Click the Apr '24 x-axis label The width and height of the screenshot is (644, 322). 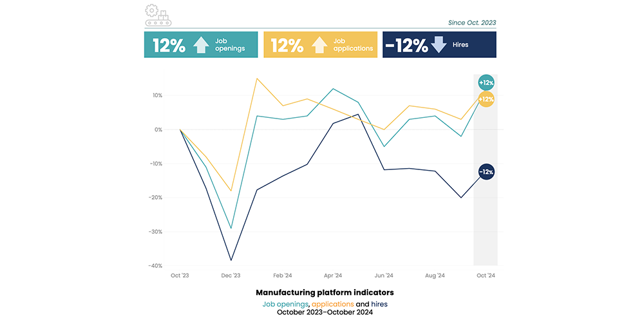[x=332, y=275]
